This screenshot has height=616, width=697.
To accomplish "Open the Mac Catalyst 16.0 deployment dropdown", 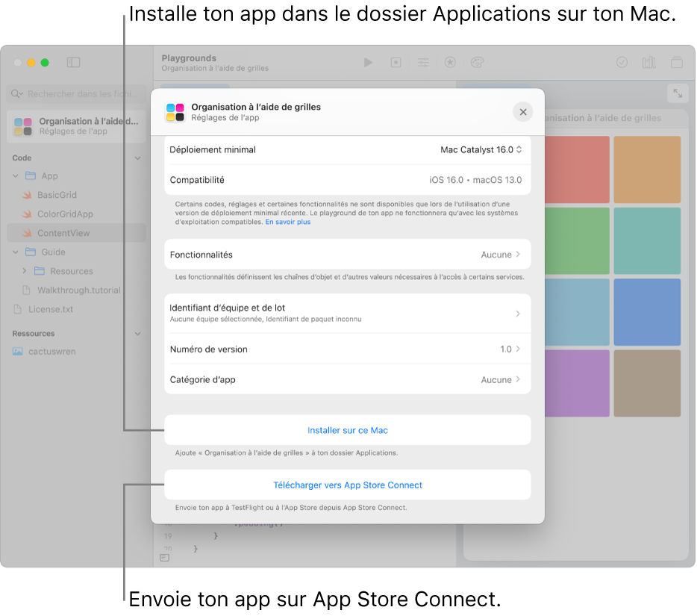I will 481,149.
